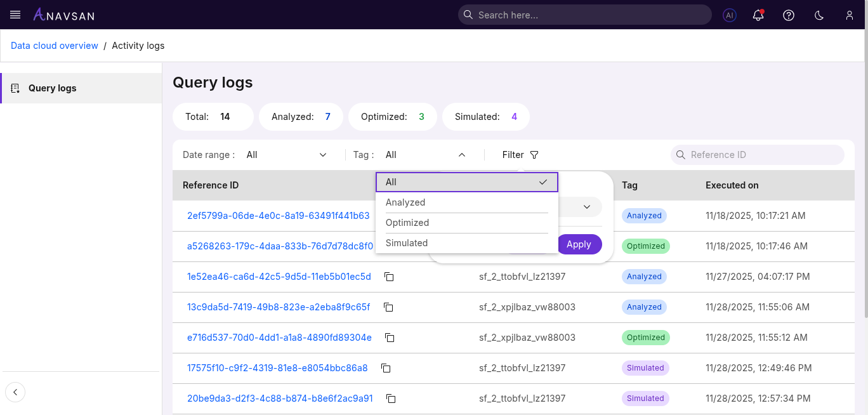Open the user profile icon
868x415 pixels.
coord(850,15)
